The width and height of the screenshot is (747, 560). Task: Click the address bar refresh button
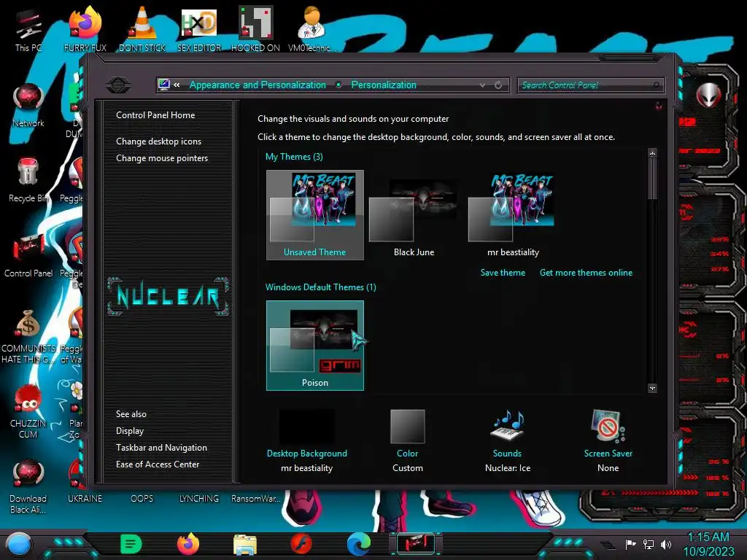(498, 85)
